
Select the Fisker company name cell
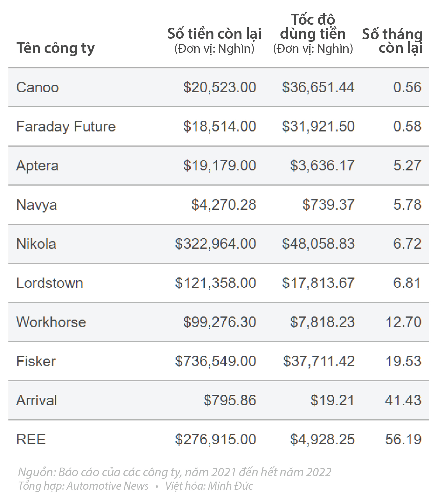click(36, 361)
